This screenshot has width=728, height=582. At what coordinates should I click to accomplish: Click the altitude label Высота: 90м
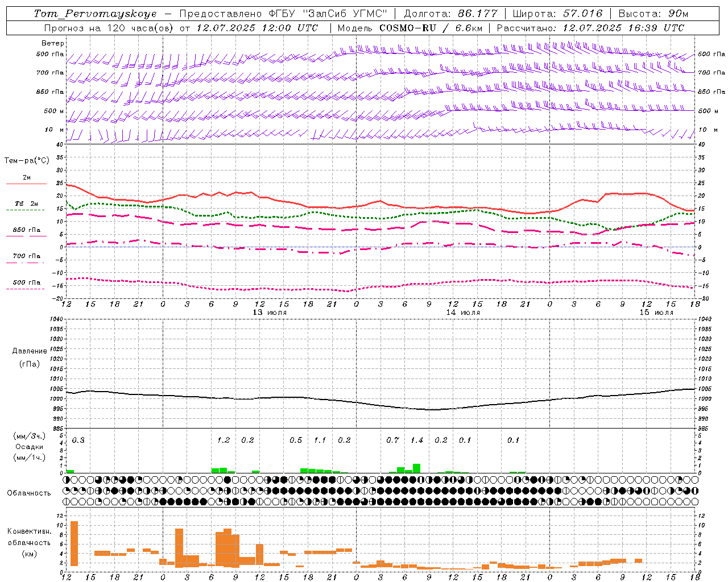click(x=653, y=14)
